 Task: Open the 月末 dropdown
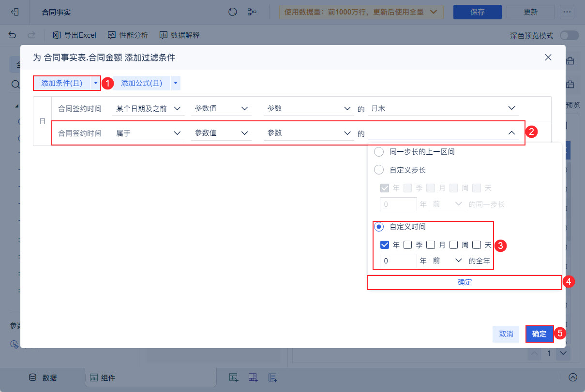click(x=443, y=109)
